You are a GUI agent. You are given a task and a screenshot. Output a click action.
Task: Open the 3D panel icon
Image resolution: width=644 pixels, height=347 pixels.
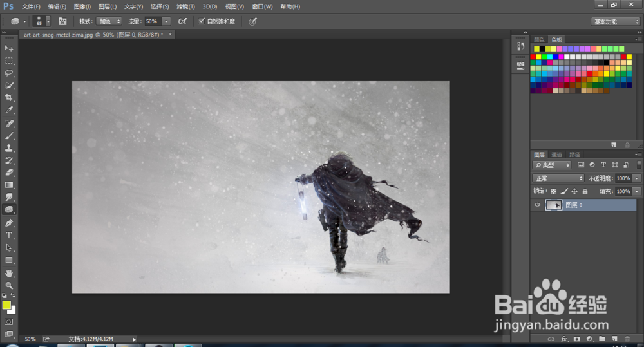[x=520, y=65]
